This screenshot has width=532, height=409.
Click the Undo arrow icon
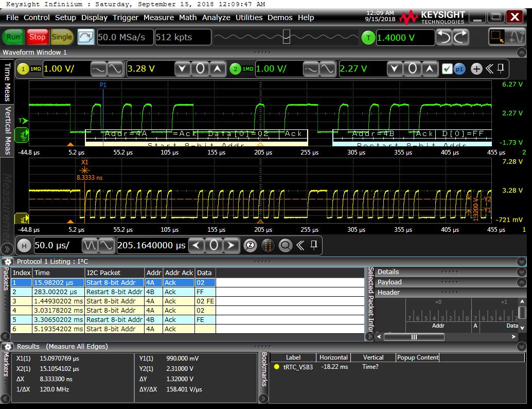click(x=444, y=37)
